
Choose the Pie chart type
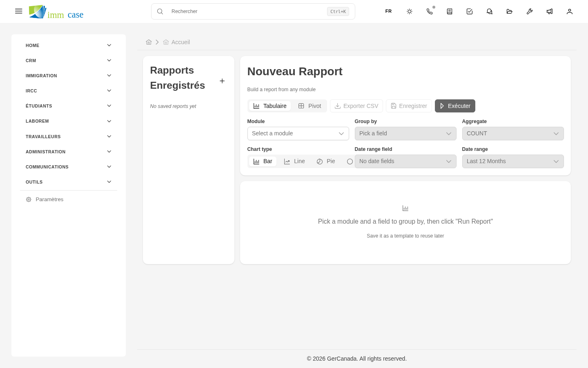click(326, 162)
